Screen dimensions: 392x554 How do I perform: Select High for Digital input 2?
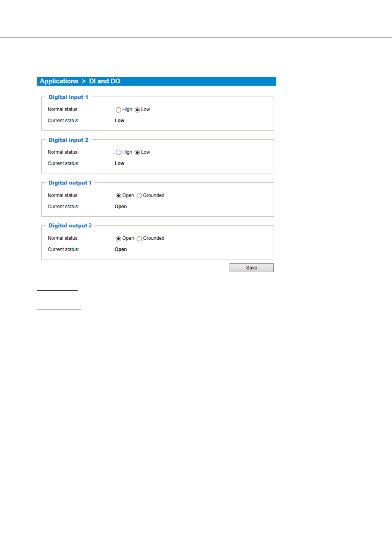(x=118, y=152)
